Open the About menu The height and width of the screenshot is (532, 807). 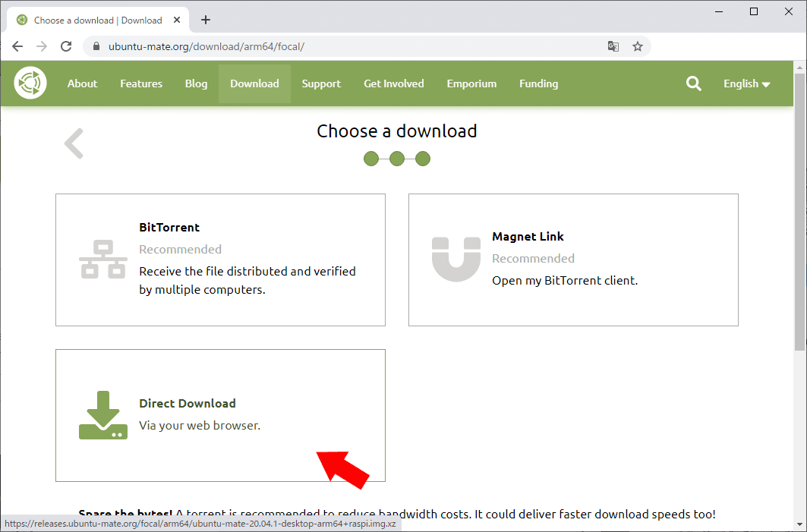tap(82, 84)
